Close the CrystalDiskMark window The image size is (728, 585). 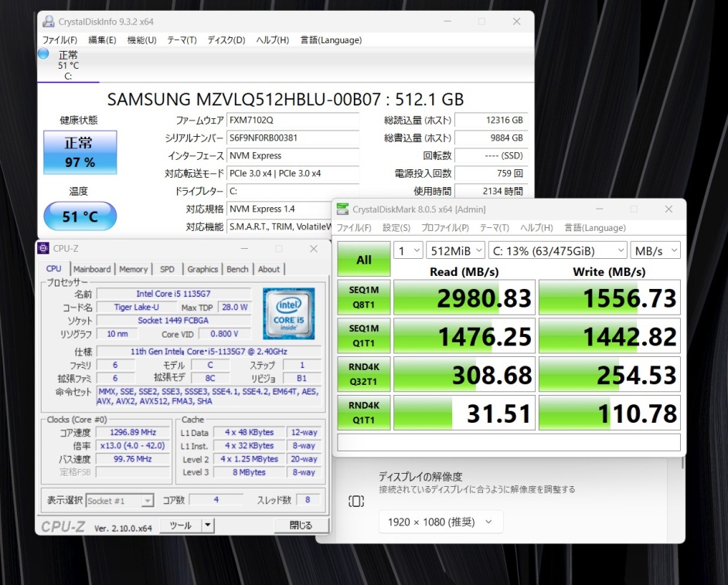pos(668,209)
